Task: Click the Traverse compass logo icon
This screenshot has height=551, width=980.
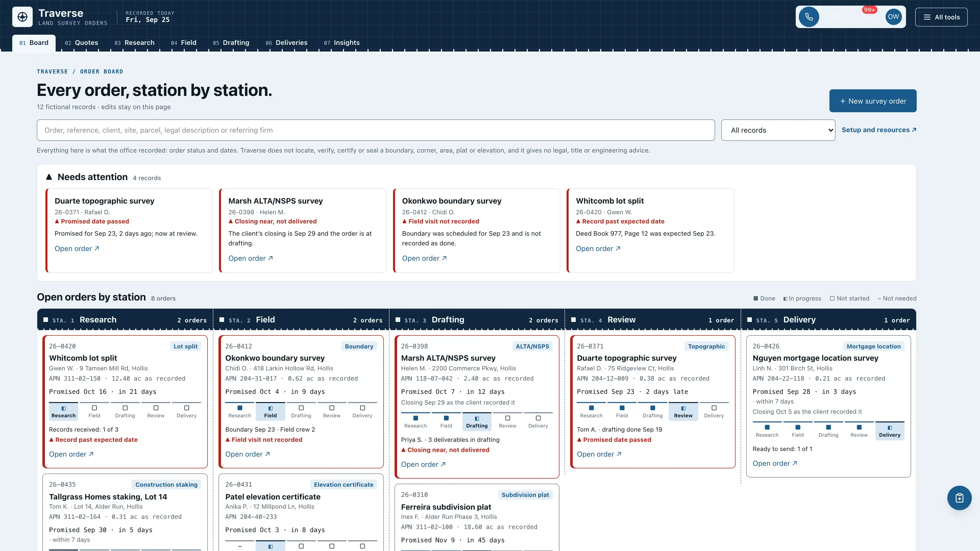Action: (x=22, y=17)
